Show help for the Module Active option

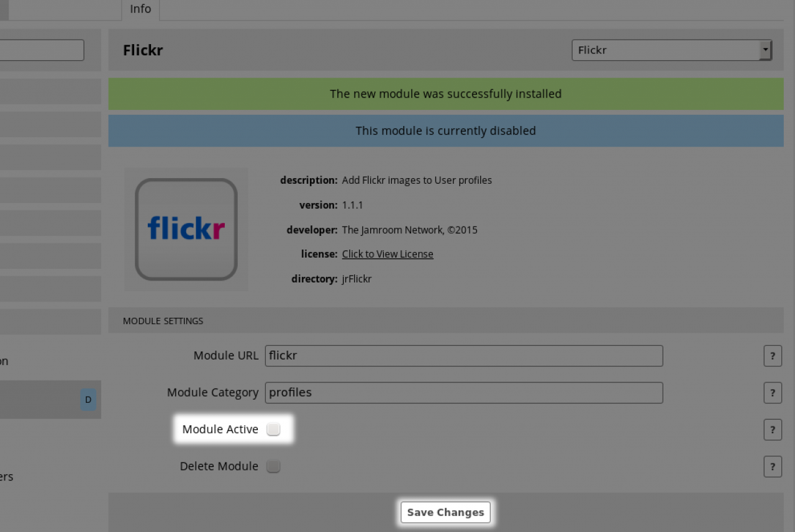point(773,430)
